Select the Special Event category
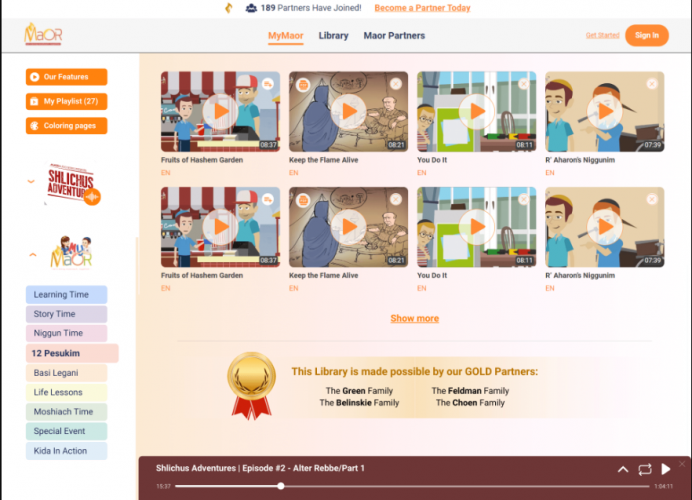This screenshot has height=500, width=692. 67,431
